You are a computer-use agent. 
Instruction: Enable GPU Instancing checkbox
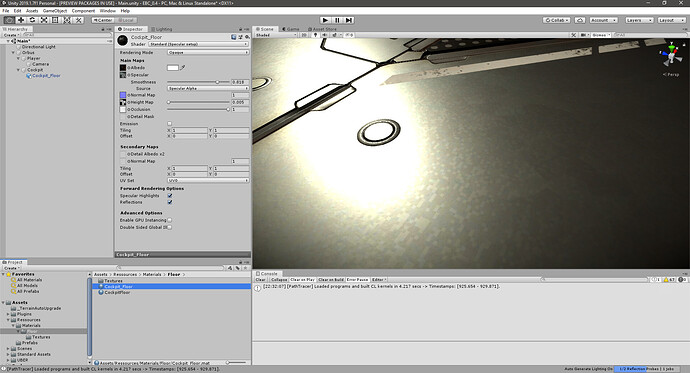pos(170,220)
